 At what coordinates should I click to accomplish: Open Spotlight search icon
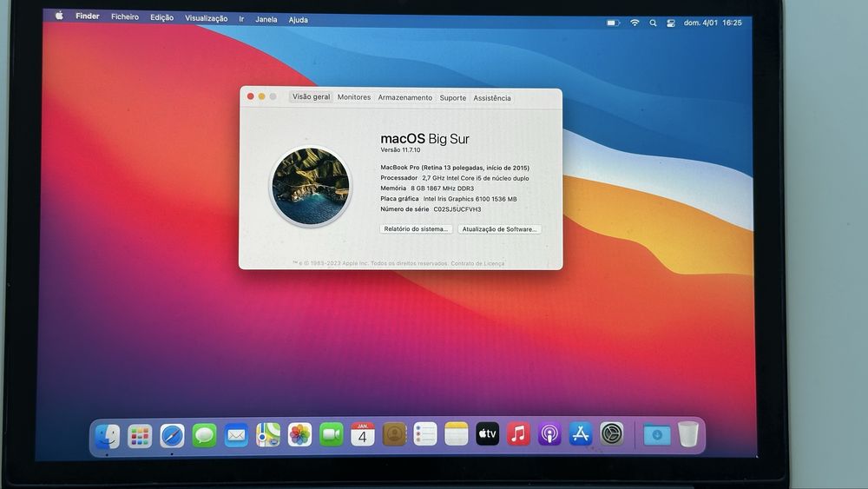coord(654,23)
